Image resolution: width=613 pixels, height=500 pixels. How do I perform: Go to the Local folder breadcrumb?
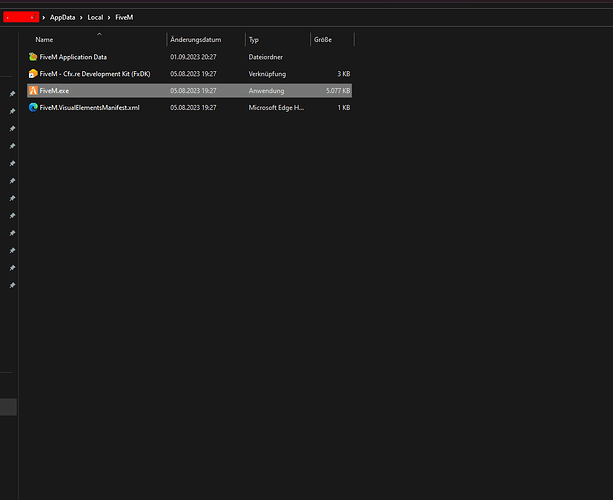[96, 17]
